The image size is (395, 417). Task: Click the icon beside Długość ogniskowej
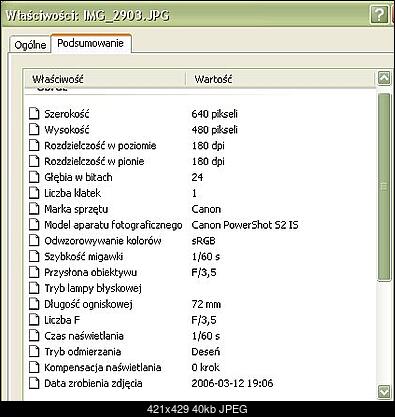pyautogui.click(x=34, y=304)
